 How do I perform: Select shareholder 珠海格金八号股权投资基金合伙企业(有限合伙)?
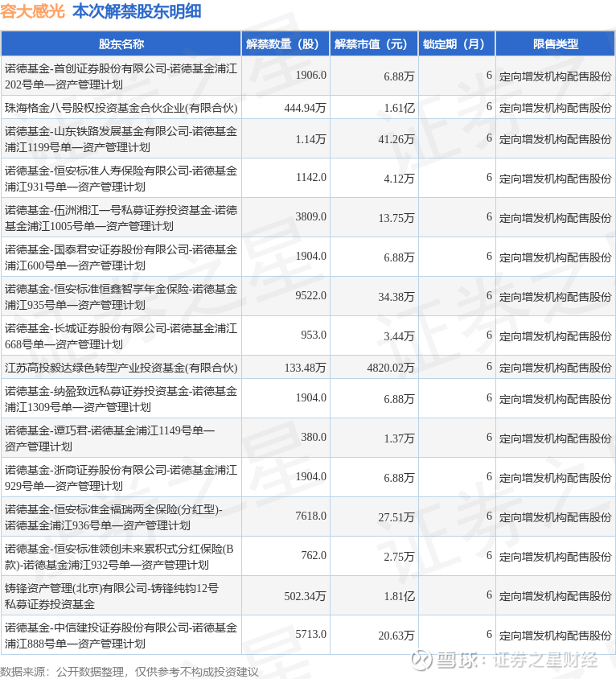click(121, 107)
